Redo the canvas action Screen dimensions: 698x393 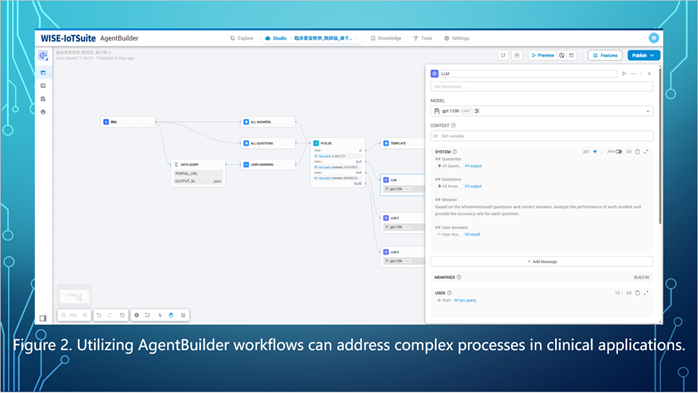click(x=110, y=315)
